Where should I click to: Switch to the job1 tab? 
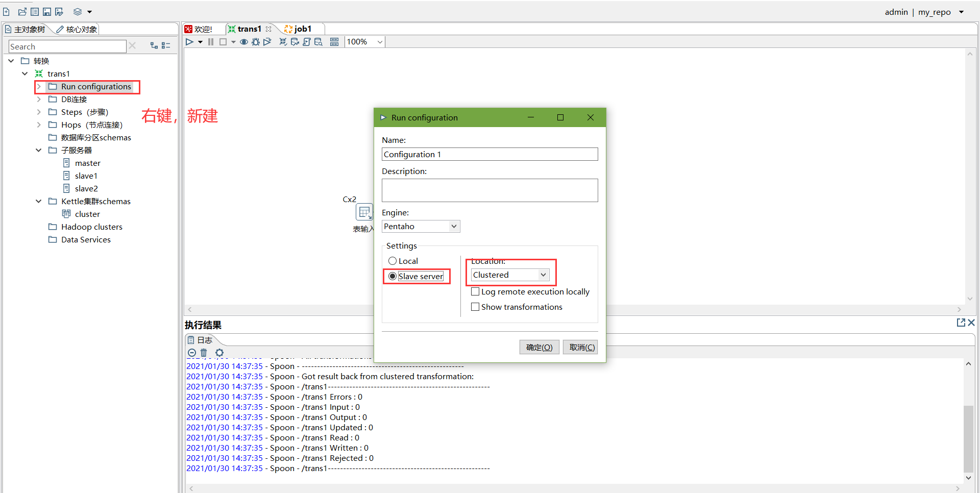point(298,29)
